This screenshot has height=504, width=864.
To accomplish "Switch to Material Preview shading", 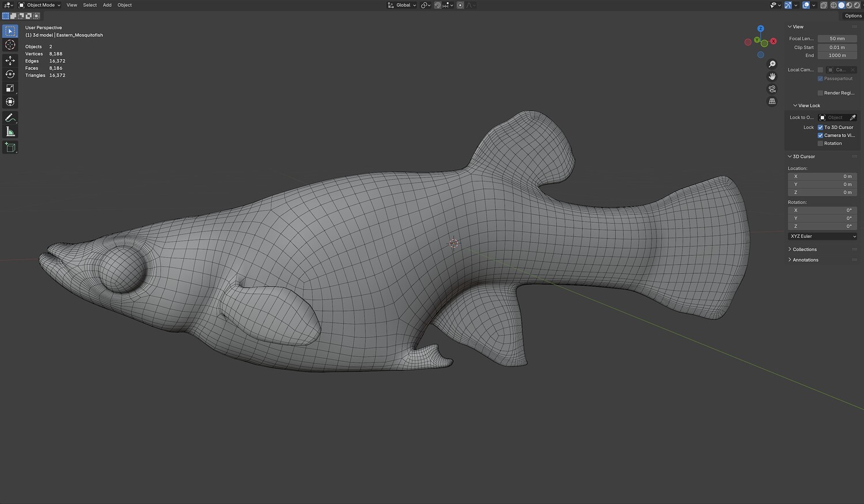I will point(848,5).
